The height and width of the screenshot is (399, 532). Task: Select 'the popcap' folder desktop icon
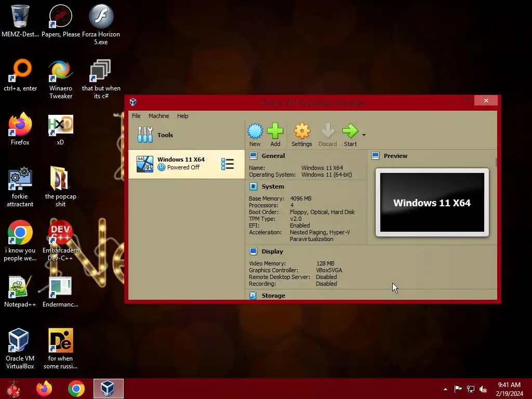60,187
